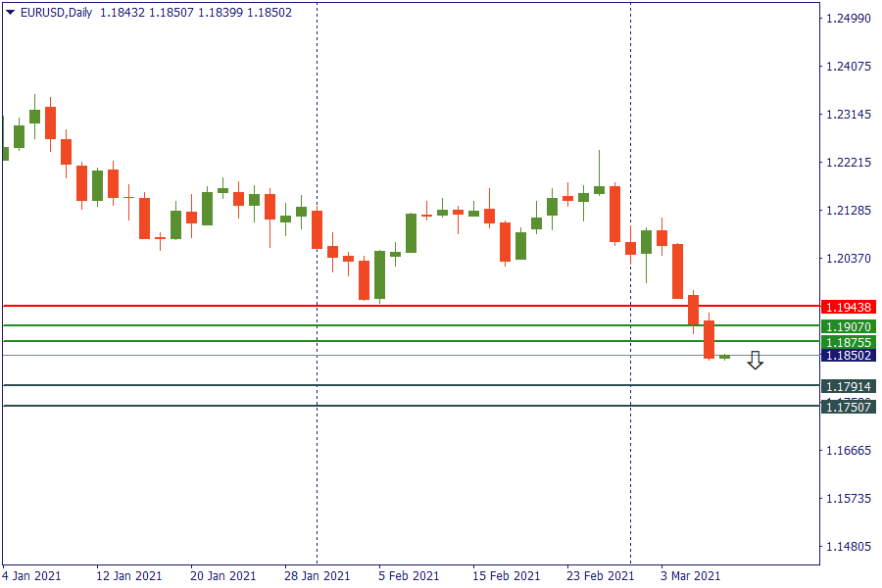This screenshot has width=882, height=588.
Task: Select the hollow down arrow chart object
Action: point(755,360)
